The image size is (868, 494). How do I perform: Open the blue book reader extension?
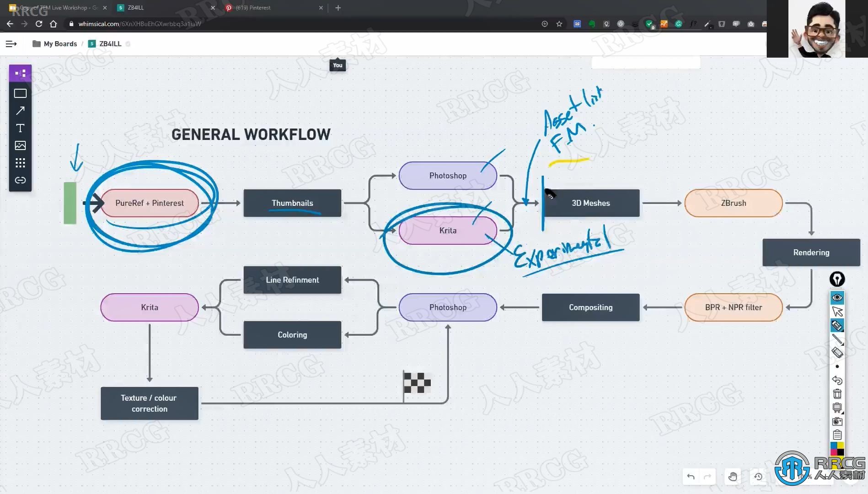point(577,24)
